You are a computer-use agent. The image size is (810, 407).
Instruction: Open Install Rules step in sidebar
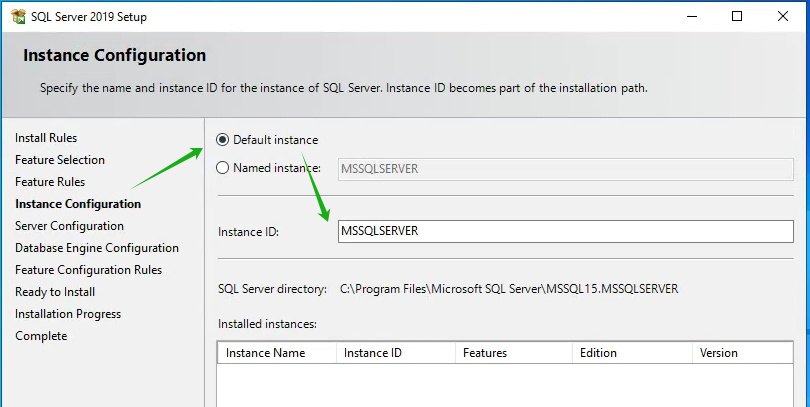[x=46, y=138]
